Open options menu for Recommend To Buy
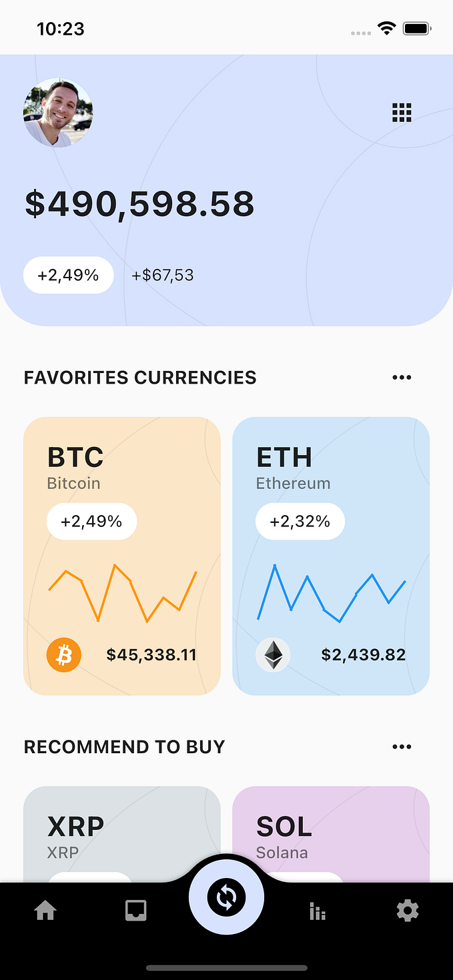This screenshot has height=980, width=453. point(402,747)
